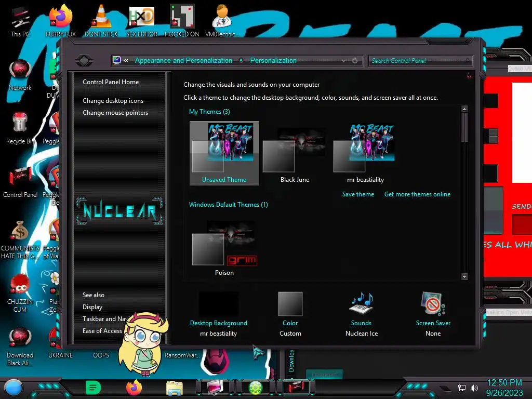532x399 pixels.
Task: Click Change mouse pointers link
Action: (115, 113)
